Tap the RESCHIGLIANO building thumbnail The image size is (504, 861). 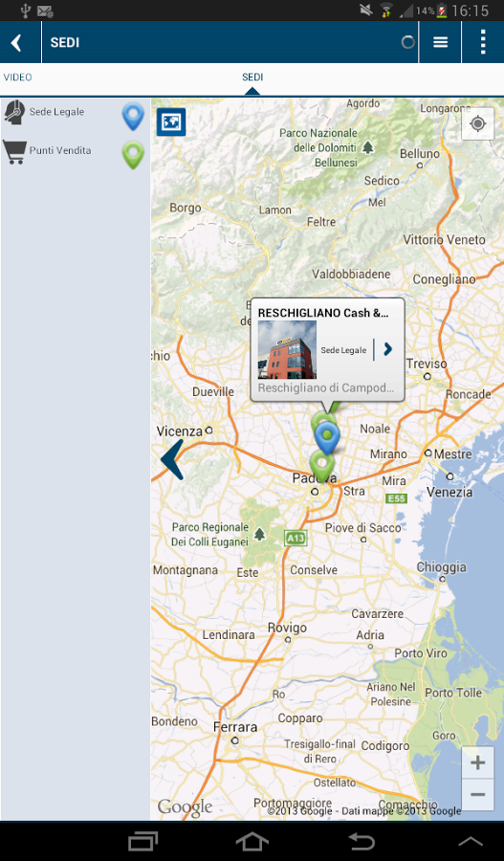[287, 350]
